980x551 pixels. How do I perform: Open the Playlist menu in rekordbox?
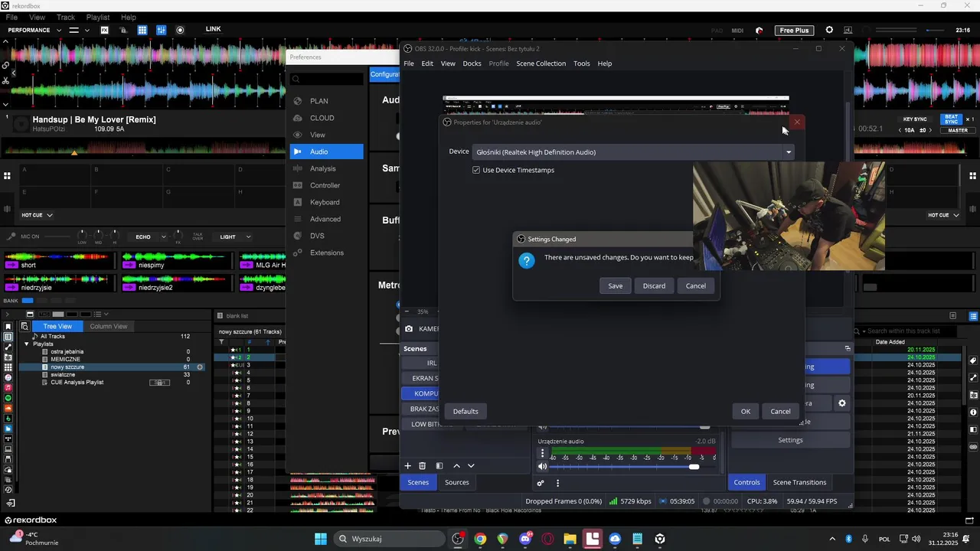click(97, 17)
